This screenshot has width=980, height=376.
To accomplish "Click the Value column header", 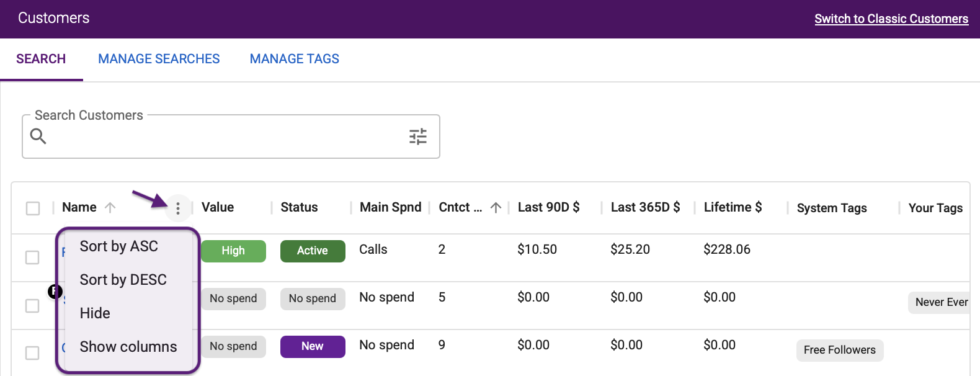I will [218, 207].
